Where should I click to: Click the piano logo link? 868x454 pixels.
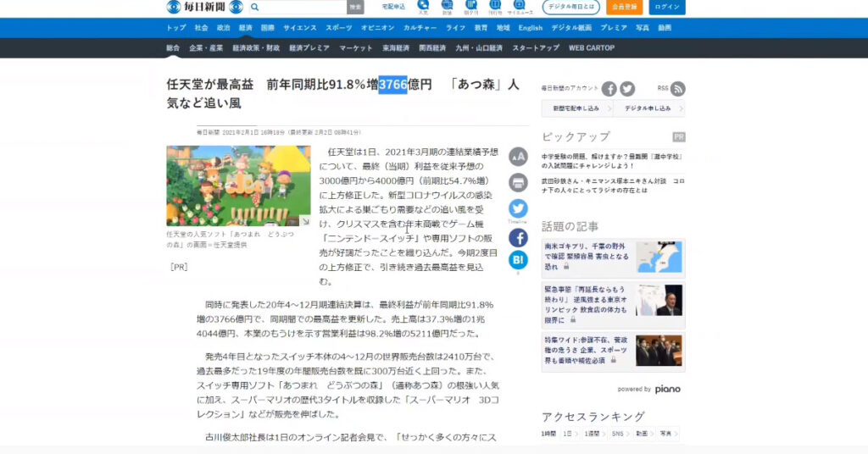coord(668,390)
